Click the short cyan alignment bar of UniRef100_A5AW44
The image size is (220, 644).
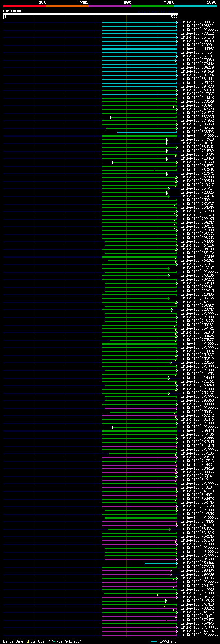(x=161, y=563)
